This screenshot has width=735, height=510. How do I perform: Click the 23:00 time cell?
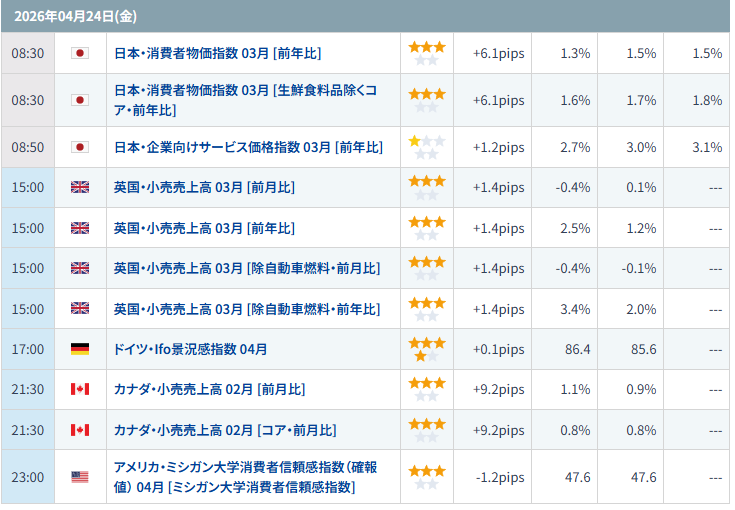click(27, 477)
